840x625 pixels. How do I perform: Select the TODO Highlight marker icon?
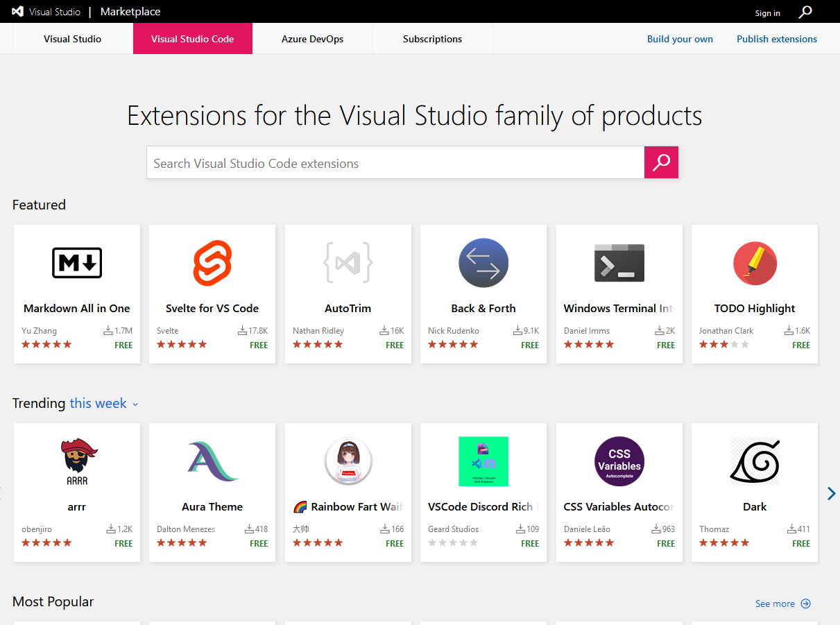[x=755, y=263]
